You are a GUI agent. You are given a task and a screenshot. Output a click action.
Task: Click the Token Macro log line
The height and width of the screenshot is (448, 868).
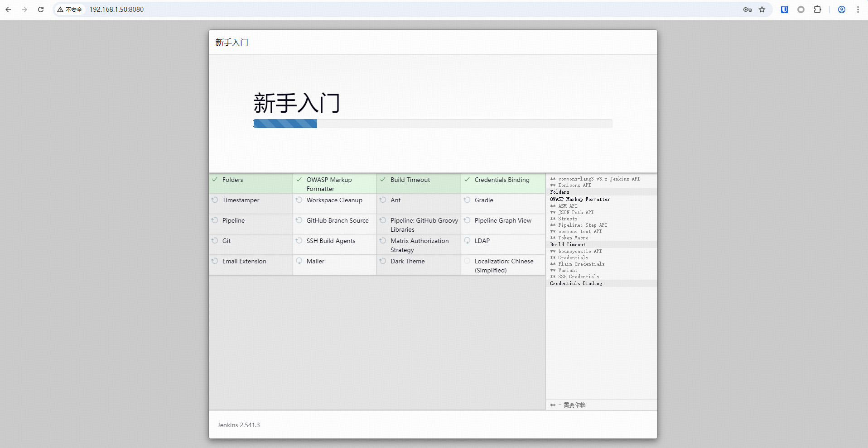(x=569, y=238)
